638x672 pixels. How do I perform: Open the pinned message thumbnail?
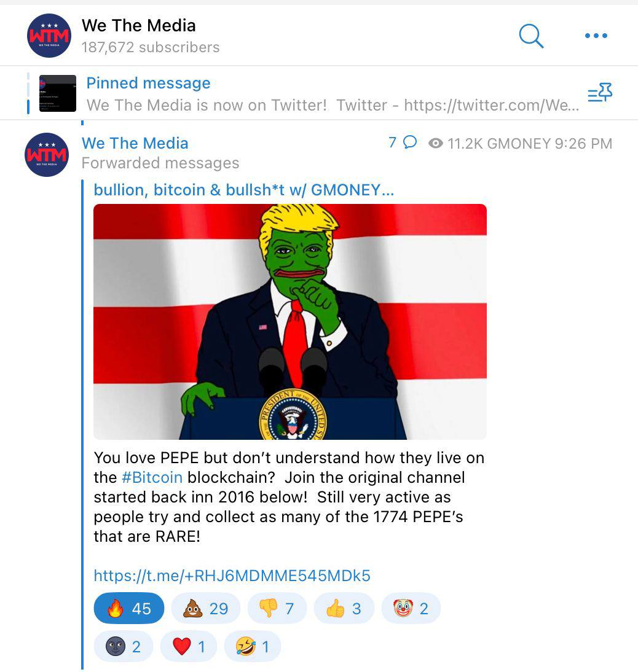57,93
